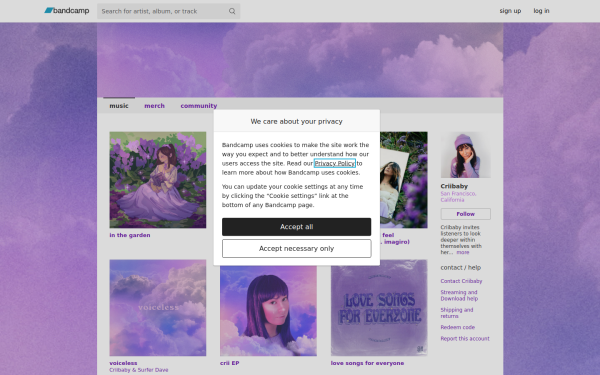The height and width of the screenshot is (375, 600).
Task: Open the love songs for everyone cover
Action: (379, 308)
